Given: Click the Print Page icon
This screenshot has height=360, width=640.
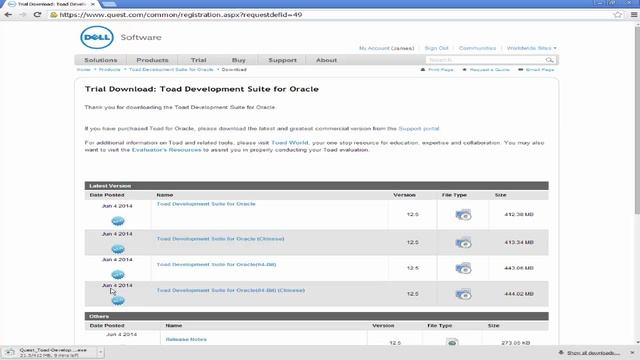Looking at the screenshot, I should pos(423,70).
